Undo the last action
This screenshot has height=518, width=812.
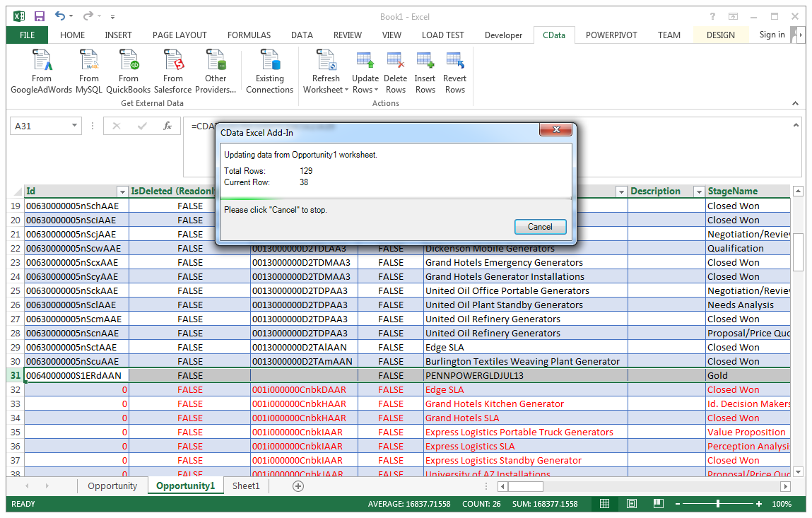60,16
